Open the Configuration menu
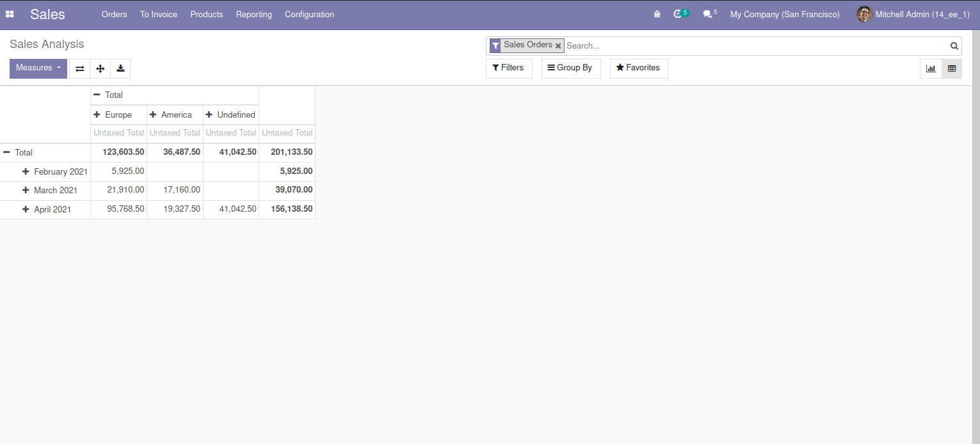Screen dimensions: 980x444 tap(309, 14)
